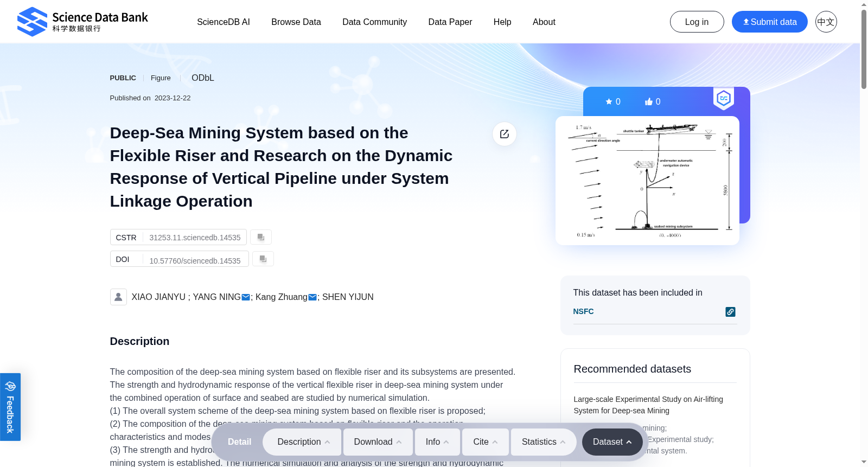Open the Feedback side tab
Screen dimensions: 868x467
tap(10, 407)
